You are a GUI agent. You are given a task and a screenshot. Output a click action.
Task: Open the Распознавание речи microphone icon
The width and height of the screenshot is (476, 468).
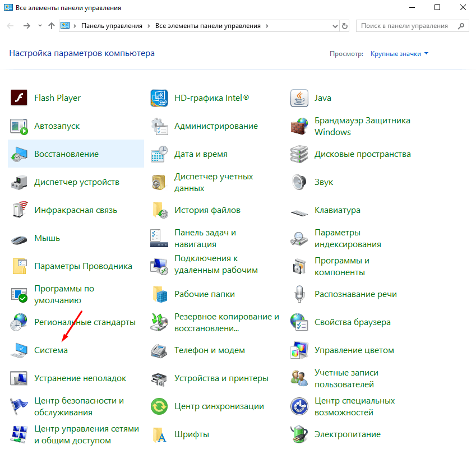pyautogui.click(x=299, y=294)
